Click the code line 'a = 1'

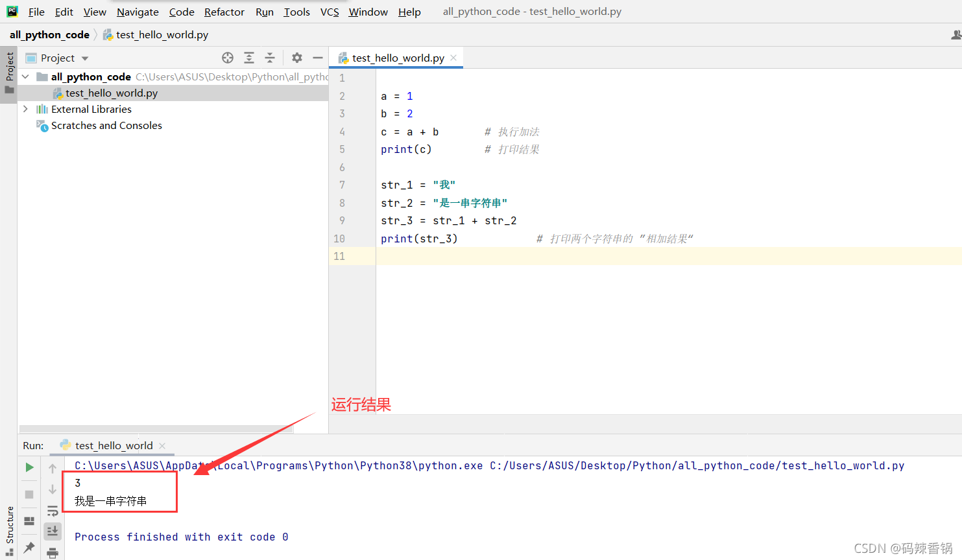(x=396, y=96)
